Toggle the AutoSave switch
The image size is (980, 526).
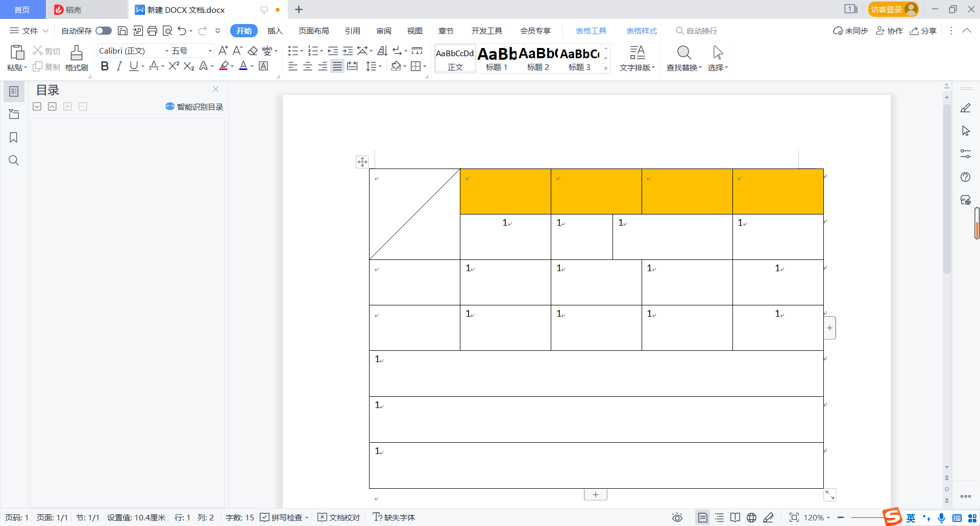[x=104, y=31]
